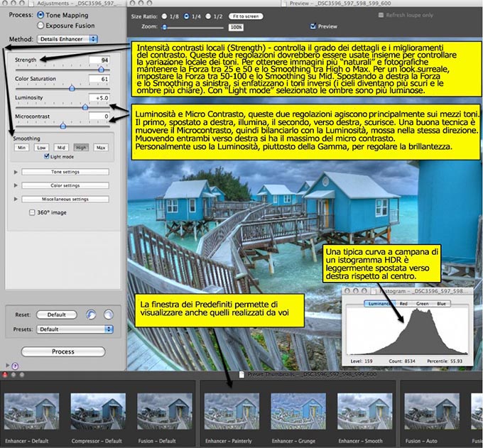Open the Method Details Enhancer dropdown
Screen dimensions: 483x448
(67, 39)
